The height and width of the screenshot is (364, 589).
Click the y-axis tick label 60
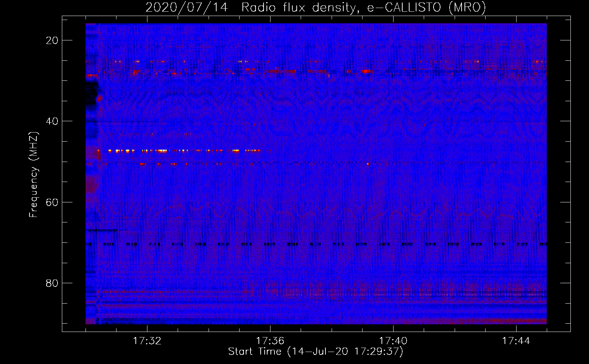coord(52,202)
